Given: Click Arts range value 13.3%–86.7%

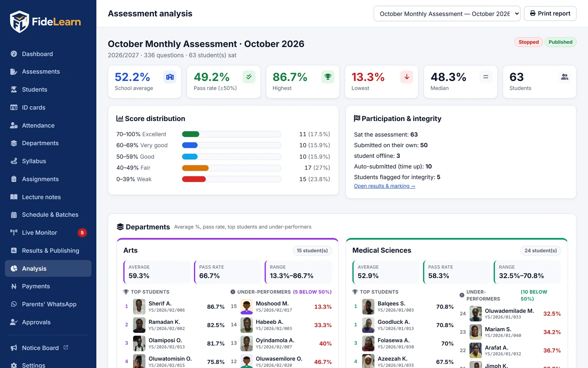Looking at the screenshot, I should click(x=291, y=276).
